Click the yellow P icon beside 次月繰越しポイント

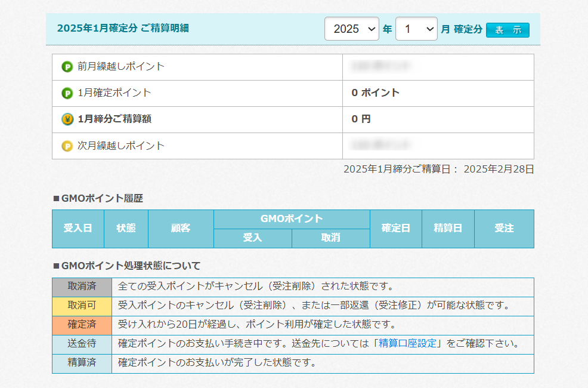coord(67,146)
